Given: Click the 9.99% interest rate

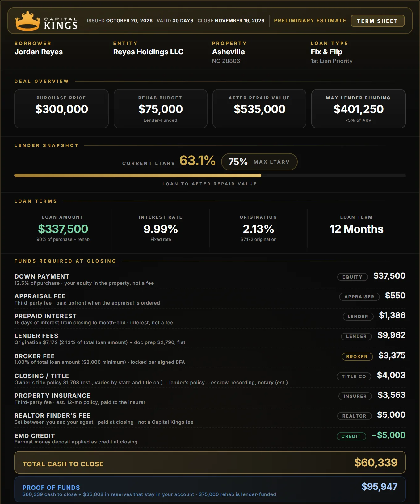Looking at the screenshot, I should click(x=161, y=229).
